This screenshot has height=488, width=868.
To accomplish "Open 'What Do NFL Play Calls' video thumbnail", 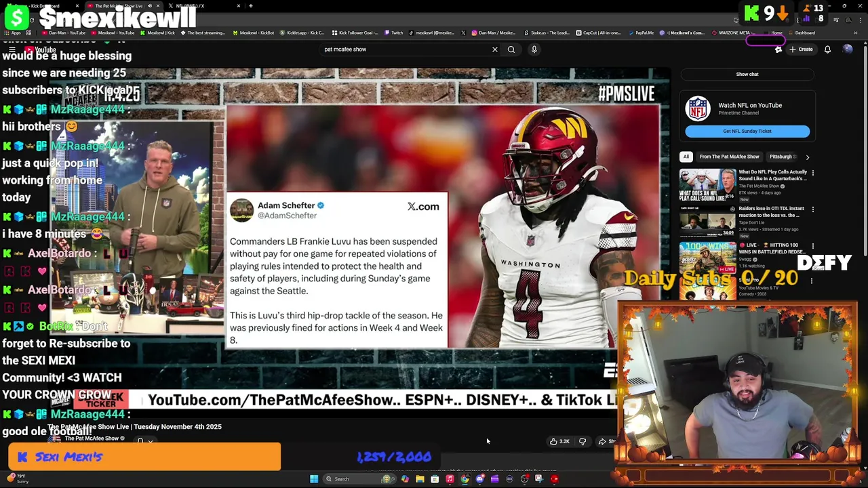I will (707, 185).
